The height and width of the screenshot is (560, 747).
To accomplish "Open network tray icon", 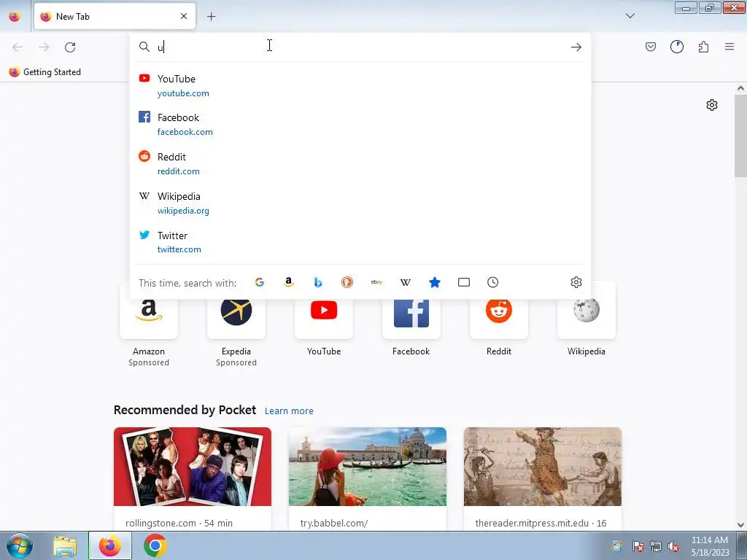I will [656, 547].
